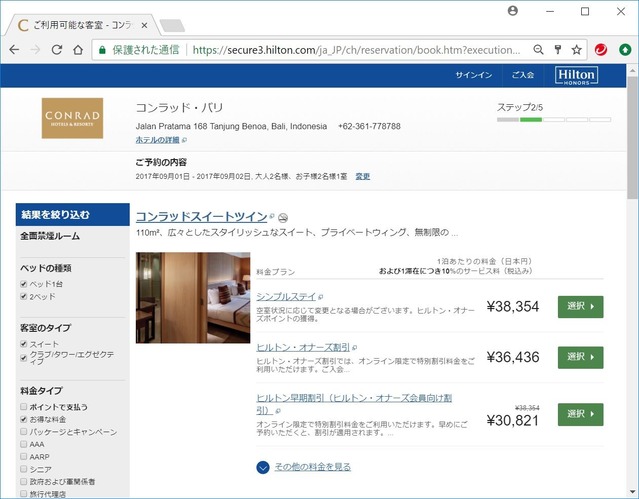Uncheck the スイート room type filter
The width and height of the screenshot is (639, 499).
pos(24,344)
